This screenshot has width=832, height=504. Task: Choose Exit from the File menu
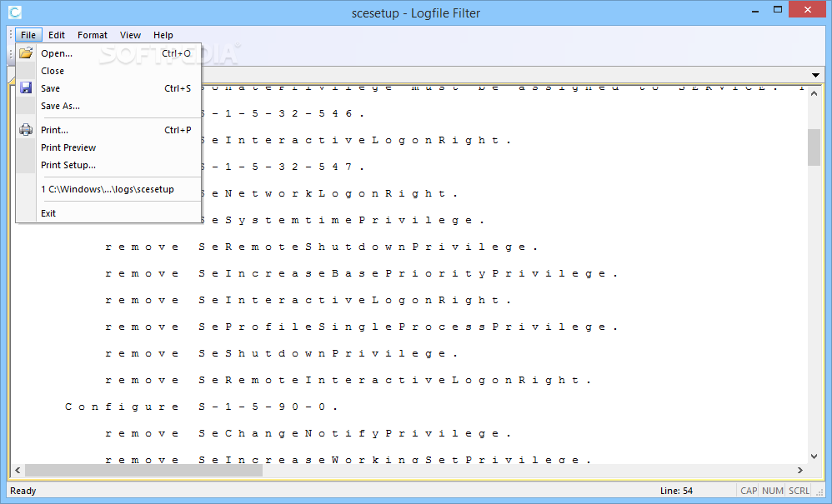pos(108,213)
